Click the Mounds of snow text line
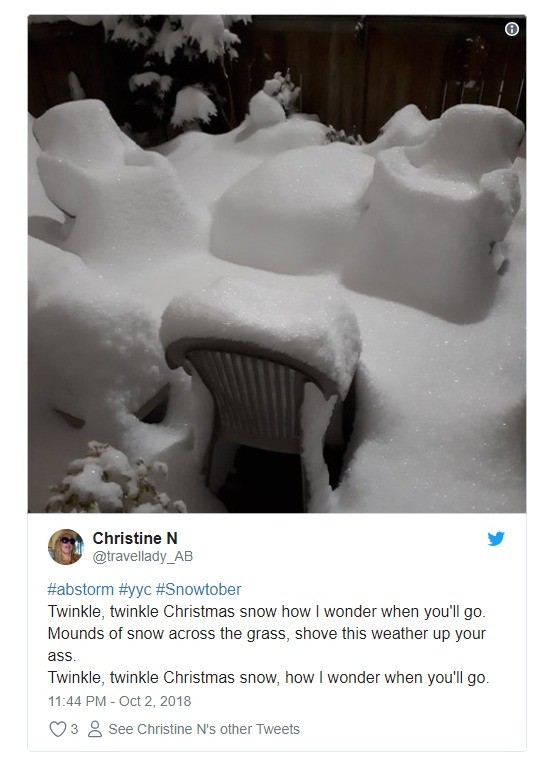 point(266,644)
